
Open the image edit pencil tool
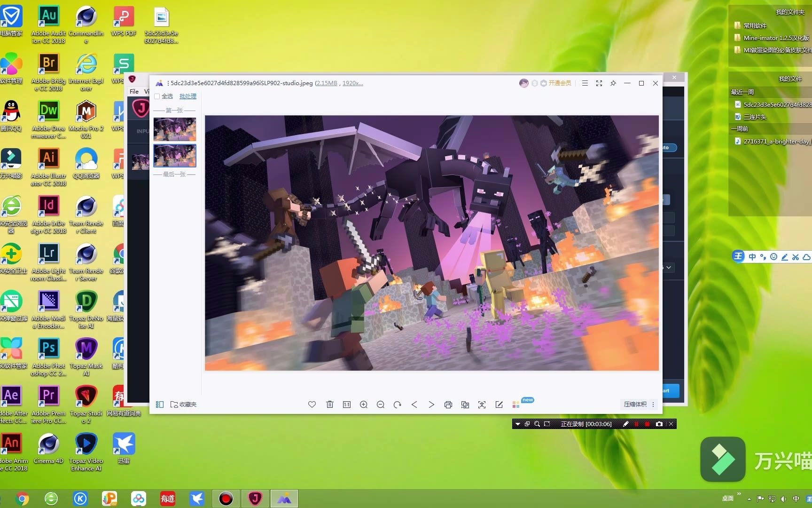click(x=499, y=405)
